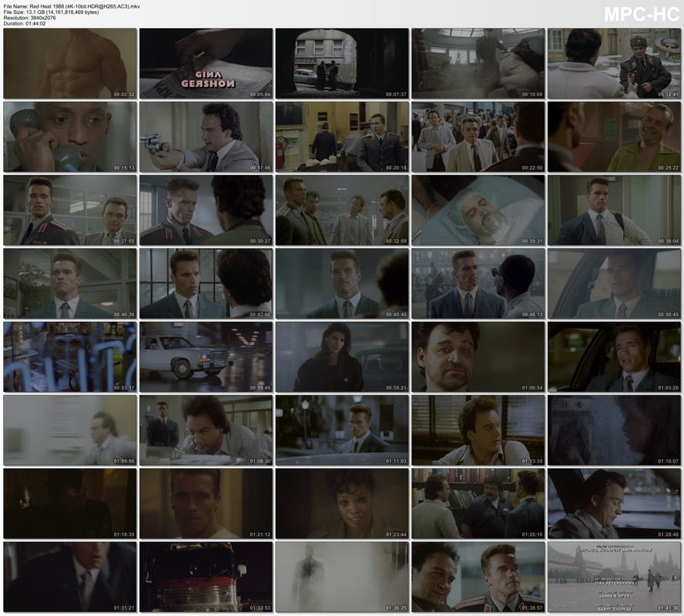
Task: Select the thumbnail at 01:31:21
Action: pos(70,576)
